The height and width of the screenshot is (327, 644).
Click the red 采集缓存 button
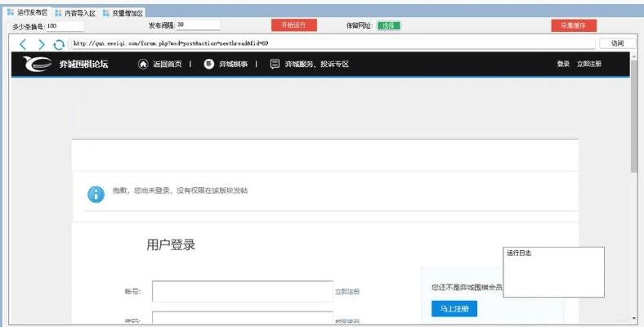coord(574,25)
